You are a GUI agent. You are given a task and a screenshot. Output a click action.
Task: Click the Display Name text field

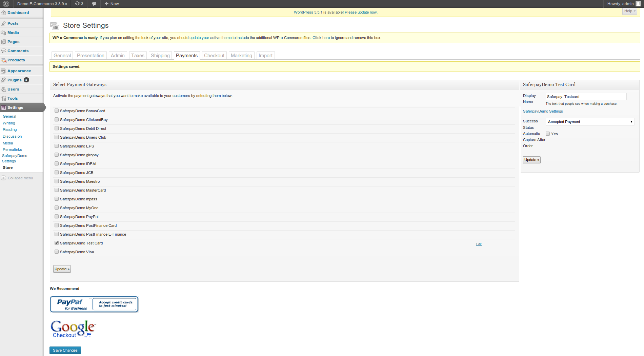(586, 97)
